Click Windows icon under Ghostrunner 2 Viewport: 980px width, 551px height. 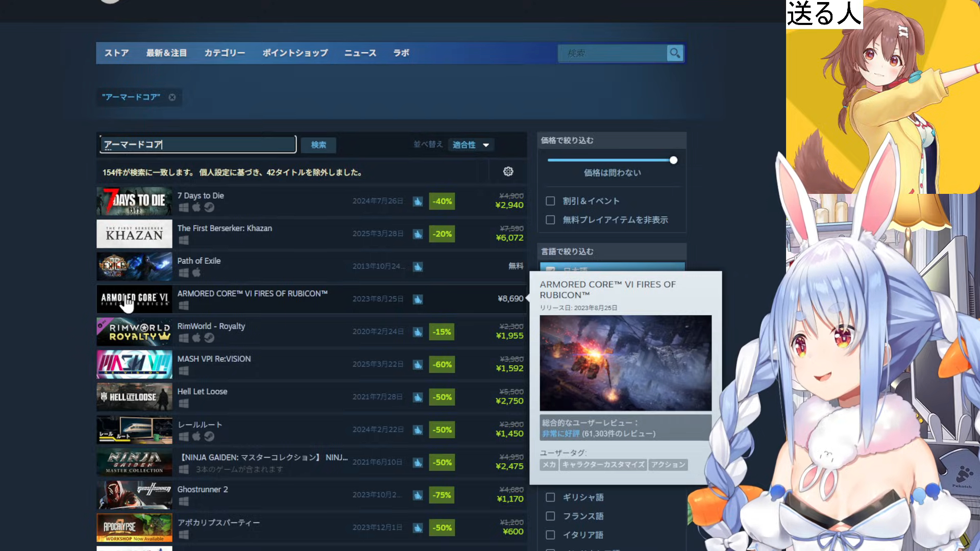[184, 502]
